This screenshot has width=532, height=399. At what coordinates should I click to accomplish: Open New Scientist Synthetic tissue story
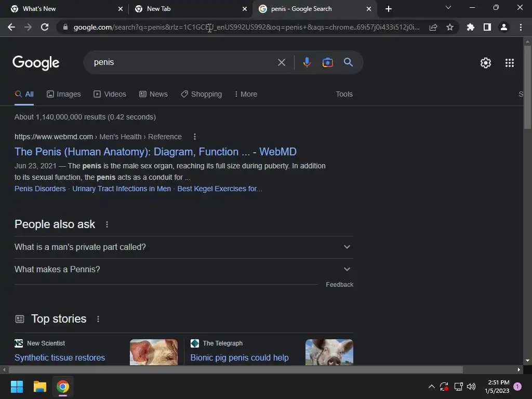click(60, 357)
